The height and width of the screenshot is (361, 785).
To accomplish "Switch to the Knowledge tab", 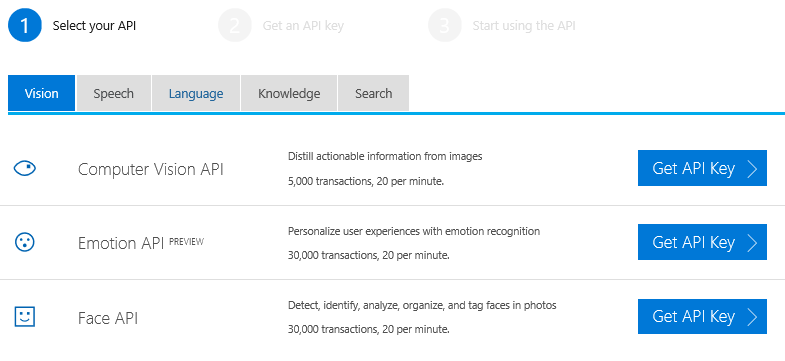I will tap(289, 93).
